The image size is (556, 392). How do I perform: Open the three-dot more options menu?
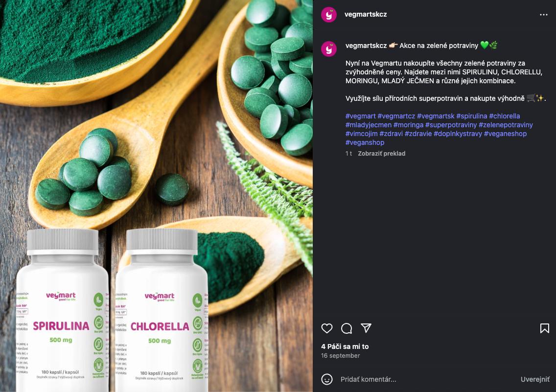pos(544,15)
